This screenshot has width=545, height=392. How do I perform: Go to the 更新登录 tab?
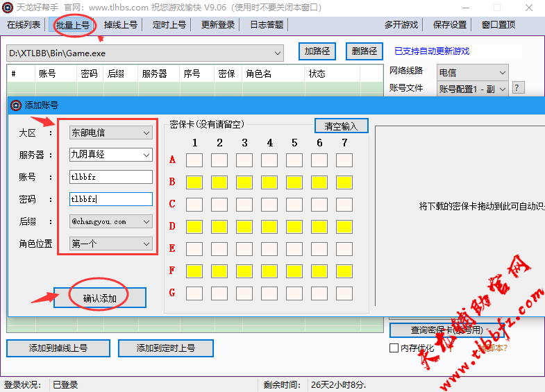(218, 25)
